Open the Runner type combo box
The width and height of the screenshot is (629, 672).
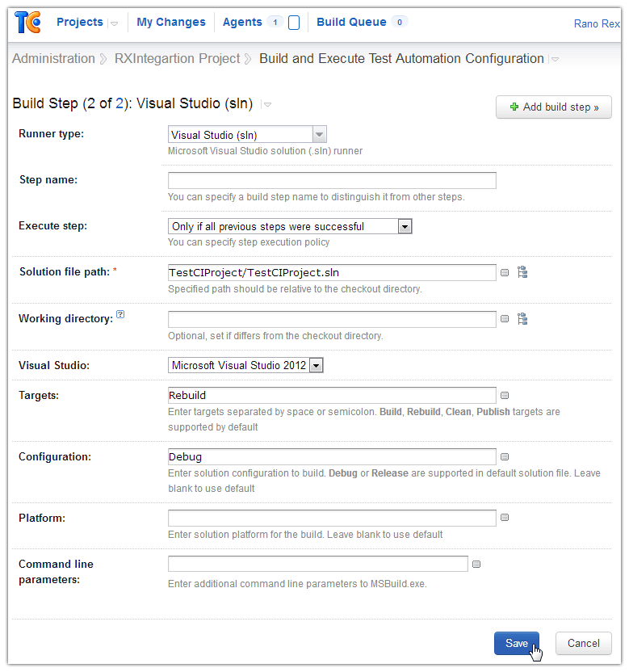[247, 135]
